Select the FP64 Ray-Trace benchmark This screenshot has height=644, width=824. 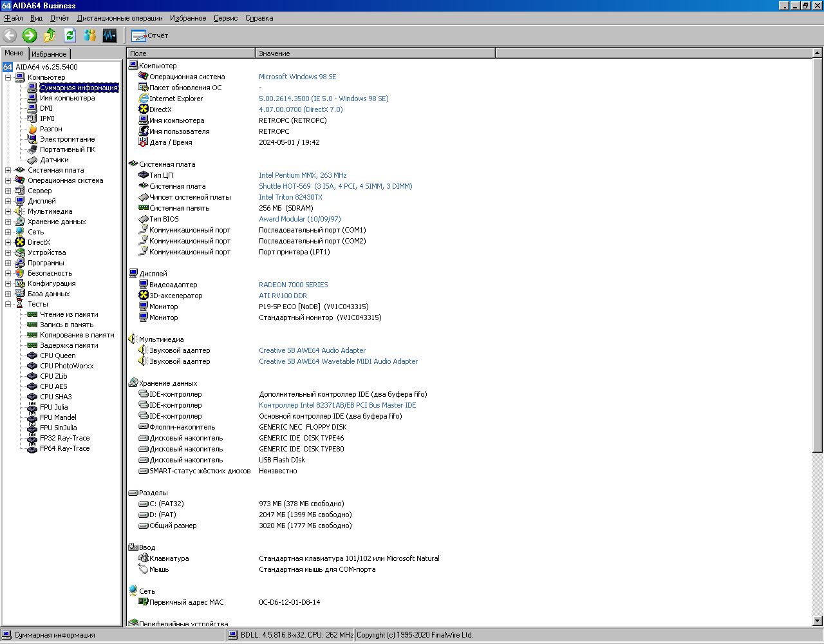point(64,448)
